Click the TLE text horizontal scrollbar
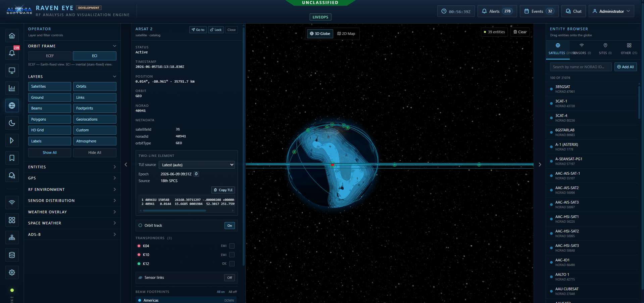Image resolution: width=644 pixels, height=303 pixels. click(x=175, y=211)
